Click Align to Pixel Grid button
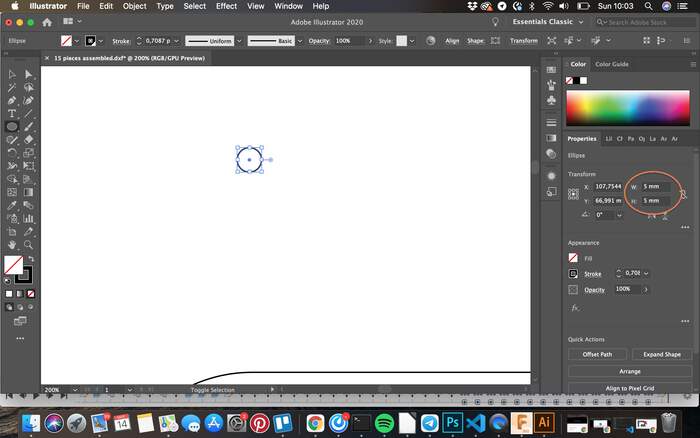This screenshot has height=438, width=700. (x=630, y=388)
